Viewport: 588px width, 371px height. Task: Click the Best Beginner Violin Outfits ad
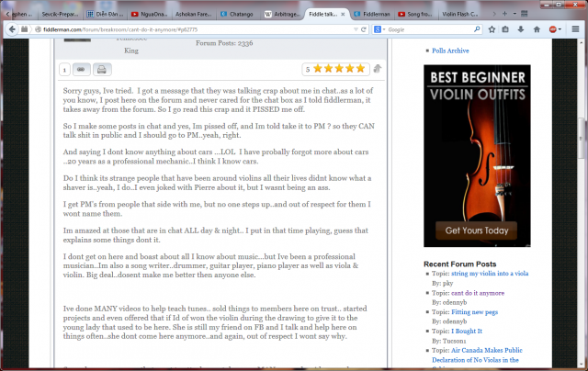click(477, 155)
